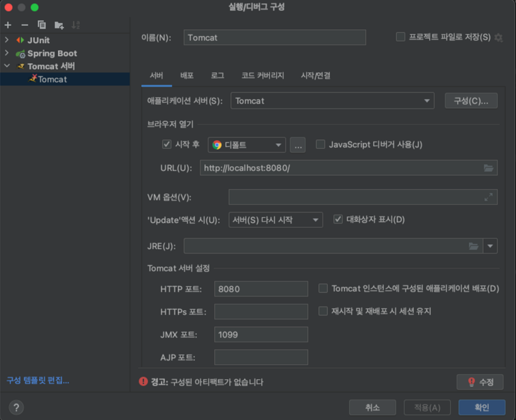Switch to 시작/연결 tab
The width and height of the screenshot is (516, 420).
(316, 75)
